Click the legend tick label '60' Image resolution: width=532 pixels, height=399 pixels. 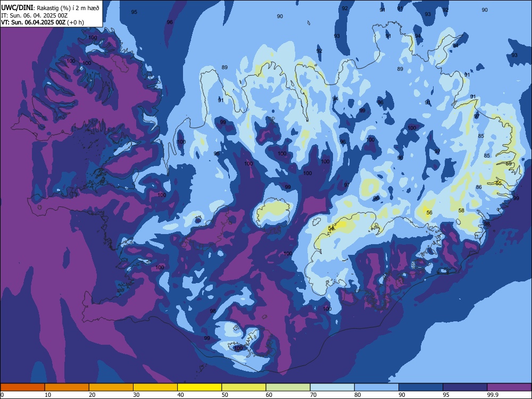pos(269,395)
